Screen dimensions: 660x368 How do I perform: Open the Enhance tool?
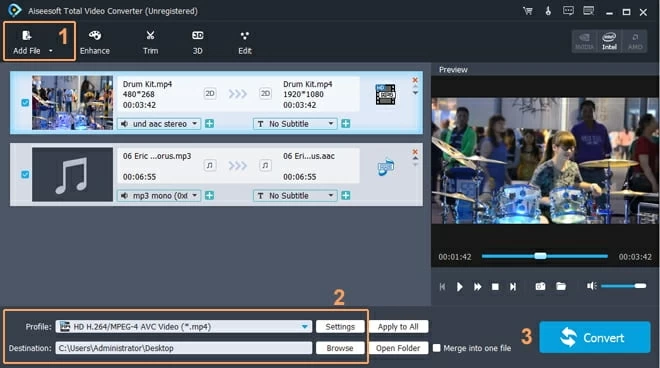[x=95, y=43]
